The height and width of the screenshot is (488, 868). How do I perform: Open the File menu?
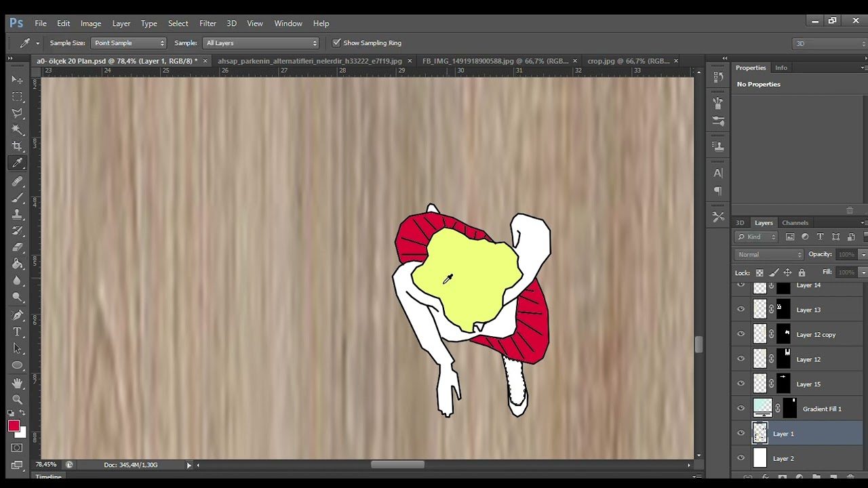pyautogui.click(x=41, y=23)
